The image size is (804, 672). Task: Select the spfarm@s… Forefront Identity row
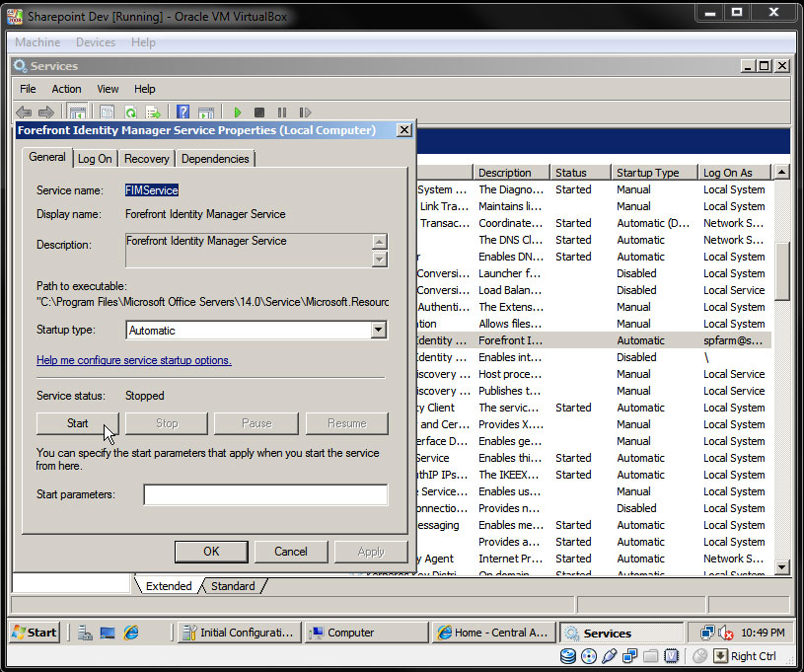click(x=594, y=340)
